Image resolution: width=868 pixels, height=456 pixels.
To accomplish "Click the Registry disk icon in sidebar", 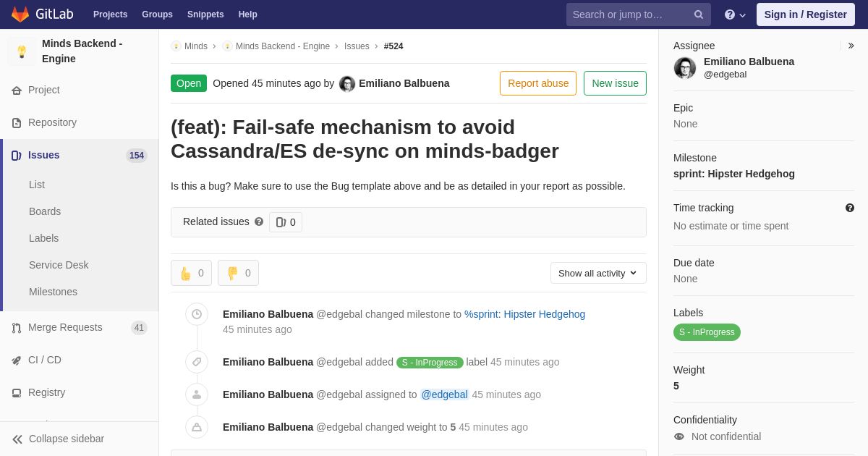I will (17, 393).
